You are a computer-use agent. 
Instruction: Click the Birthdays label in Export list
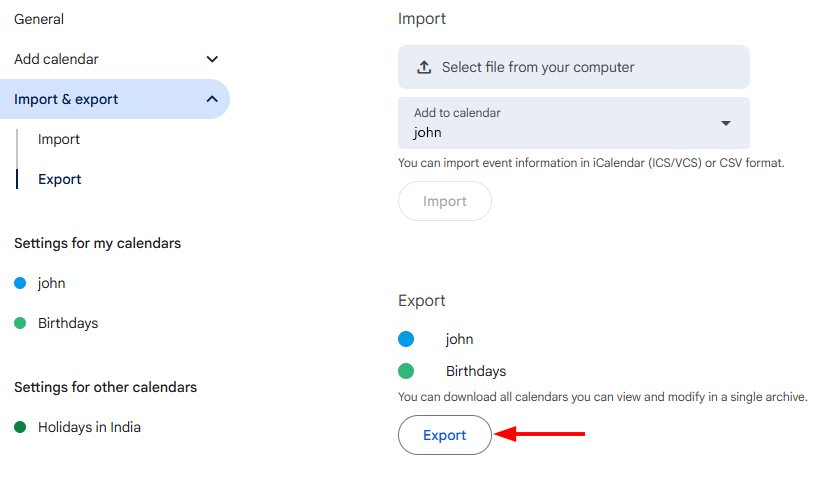click(476, 371)
